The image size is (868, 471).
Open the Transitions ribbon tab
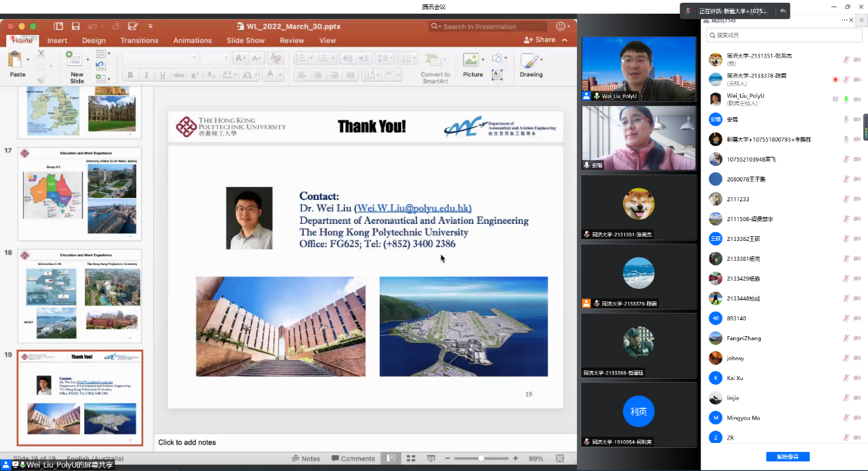139,40
